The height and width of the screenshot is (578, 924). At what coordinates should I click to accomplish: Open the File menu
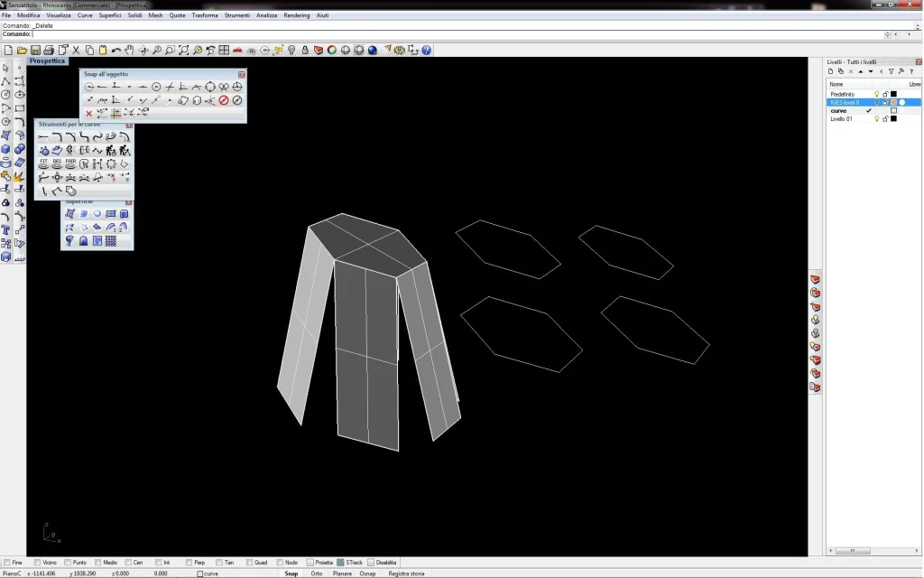click(x=6, y=15)
